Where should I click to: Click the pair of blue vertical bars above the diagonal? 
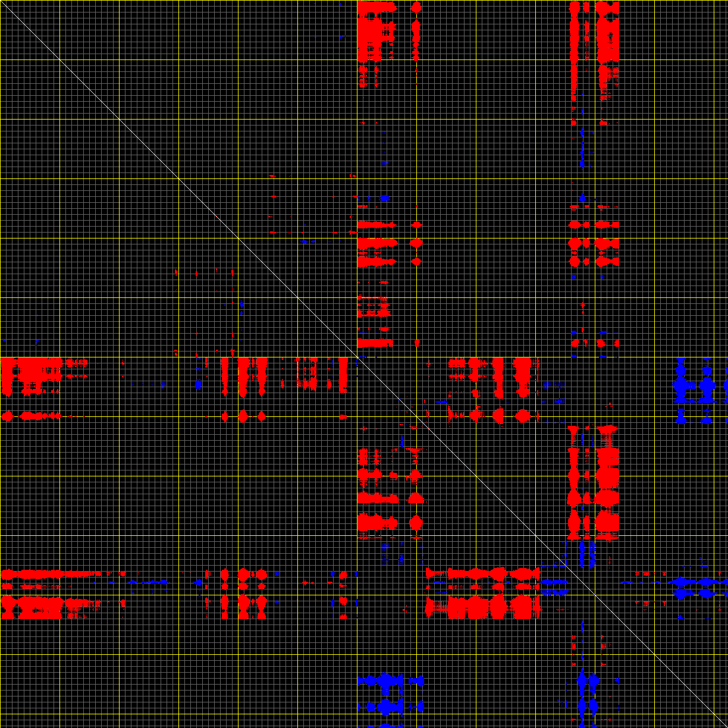click(586, 553)
